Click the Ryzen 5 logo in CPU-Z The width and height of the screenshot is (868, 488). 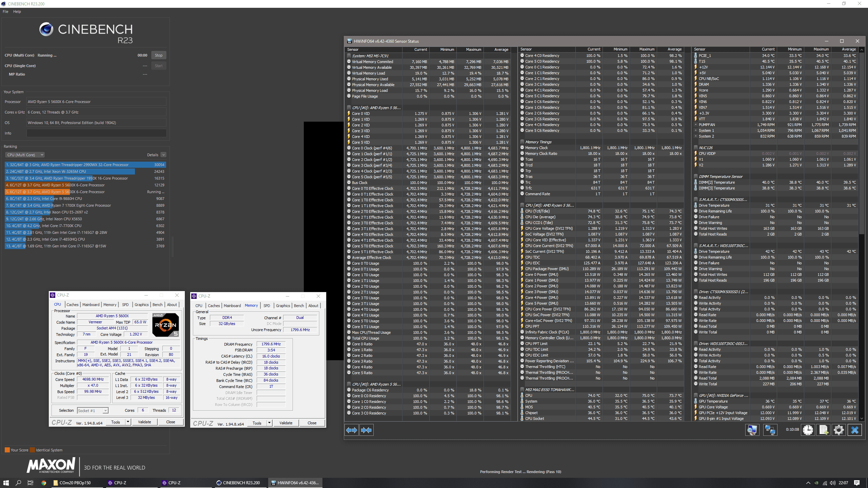tap(165, 325)
